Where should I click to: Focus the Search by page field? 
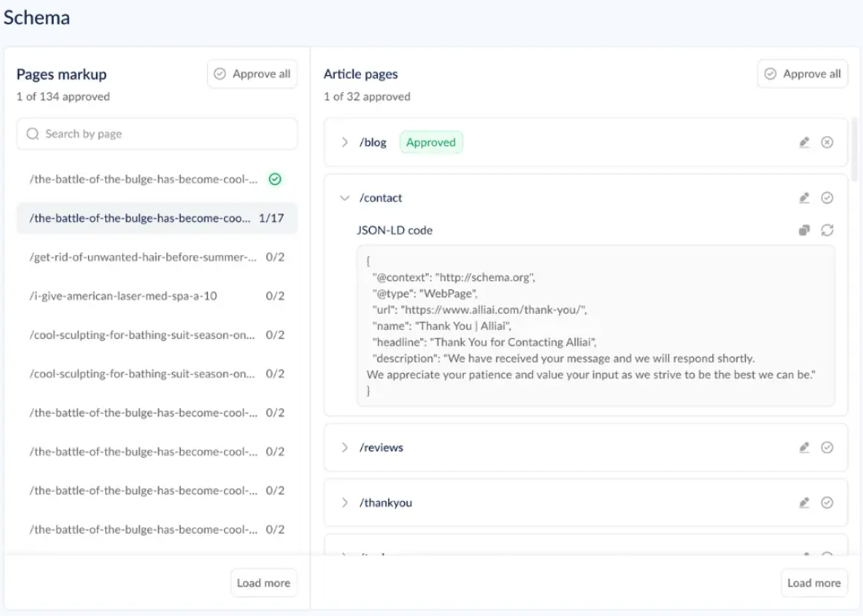[156, 134]
